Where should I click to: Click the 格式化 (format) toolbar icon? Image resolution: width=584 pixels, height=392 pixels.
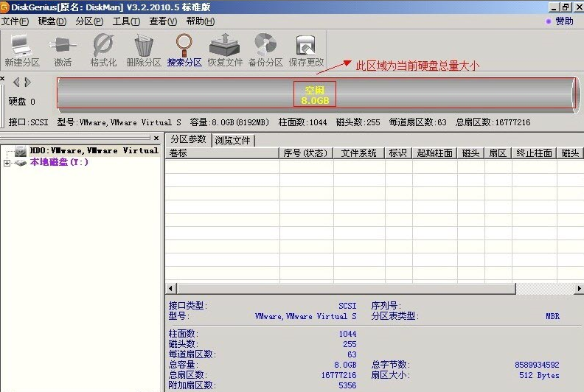pyautogui.click(x=103, y=50)
